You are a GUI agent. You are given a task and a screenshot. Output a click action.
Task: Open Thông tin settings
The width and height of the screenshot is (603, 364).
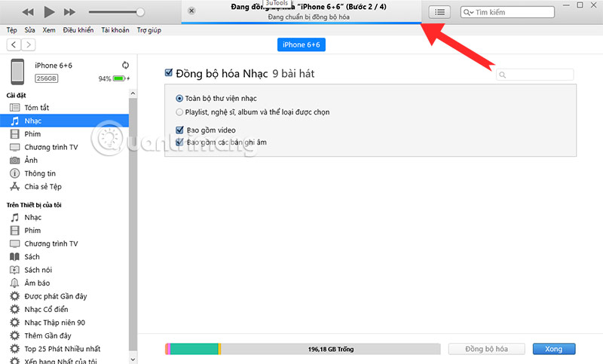65,173
